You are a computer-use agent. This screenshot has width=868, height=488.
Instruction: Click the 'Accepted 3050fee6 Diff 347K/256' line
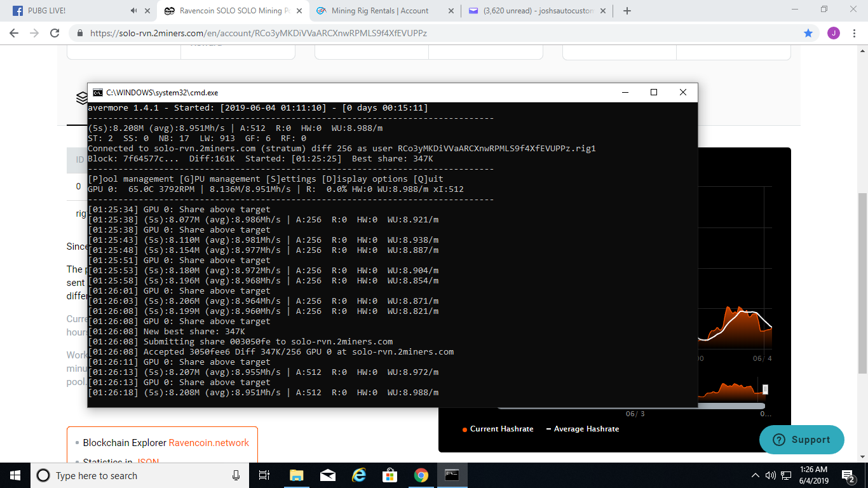click(x=271, y=351)
